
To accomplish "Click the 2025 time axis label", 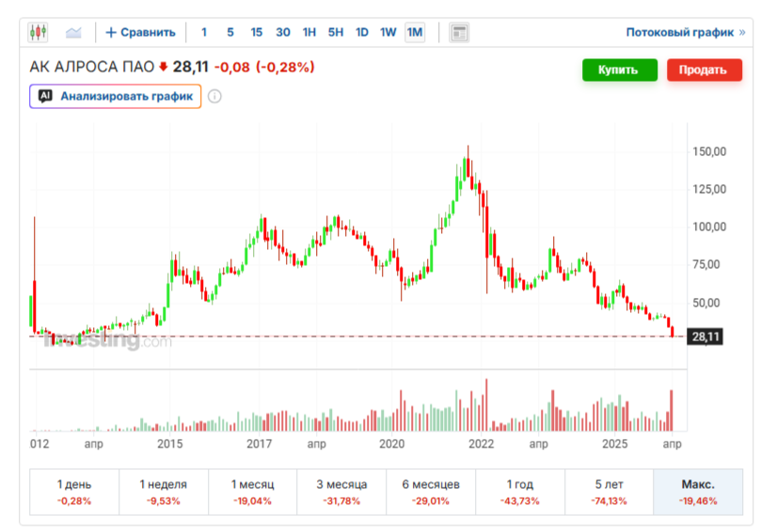I will (614, 444).
